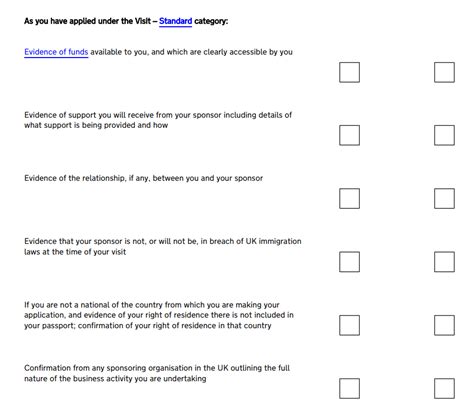The height and width of the screenshot is (409, 474).
Task: Open the Evidence of funds link
Action: 56,52
